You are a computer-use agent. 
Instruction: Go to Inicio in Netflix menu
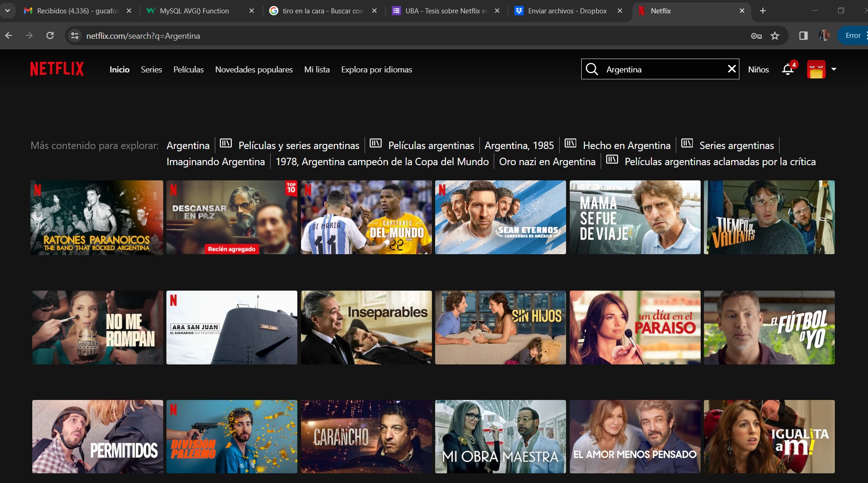tap(119, 69)
